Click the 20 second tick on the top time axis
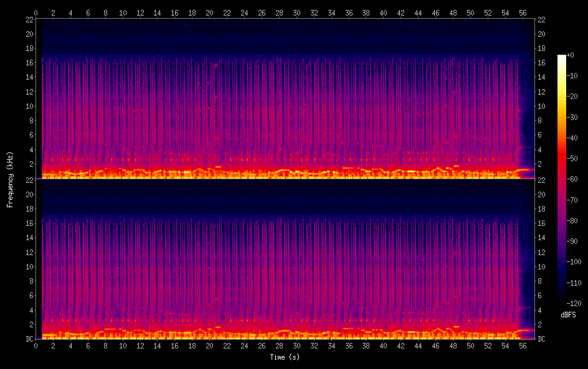This screenshot has height=369, width=588. pos(209,12)
